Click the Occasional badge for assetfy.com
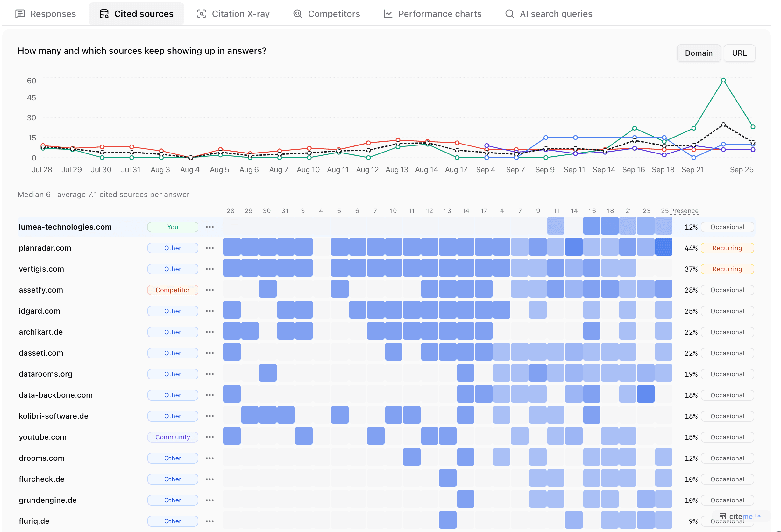This screenshot has width=781, height=532. (727, 290)
